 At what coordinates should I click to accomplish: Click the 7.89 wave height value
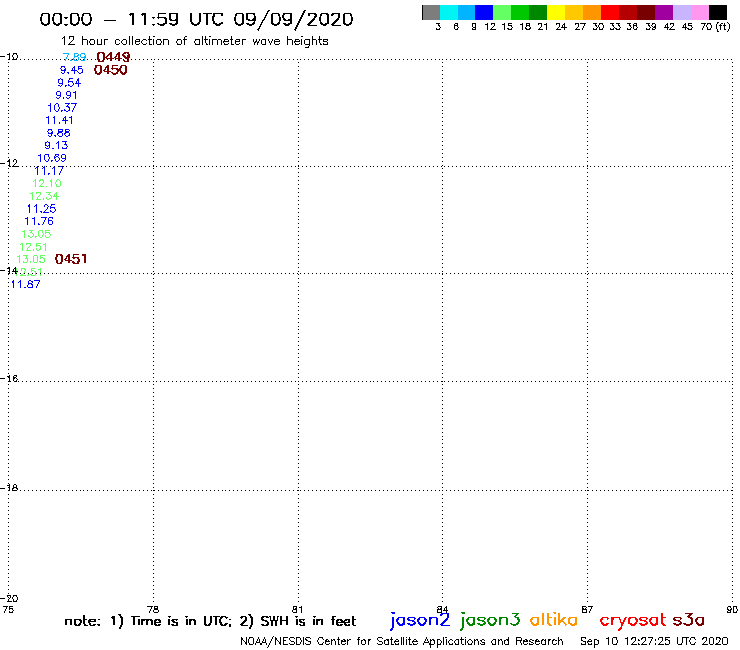(x=75, y=57)
